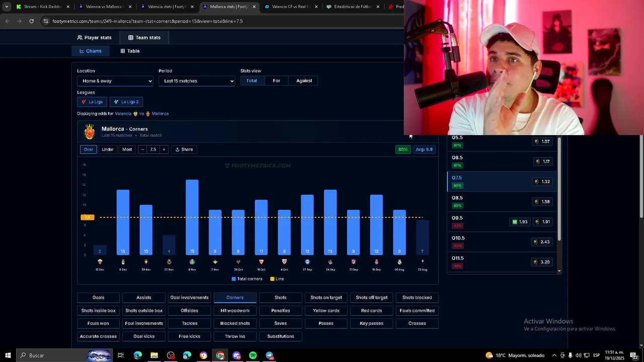This screenshot has height=362, width=644.
Task: Click the opponent crest under 18 Oct bar
Action: click(x=261, y=262)
